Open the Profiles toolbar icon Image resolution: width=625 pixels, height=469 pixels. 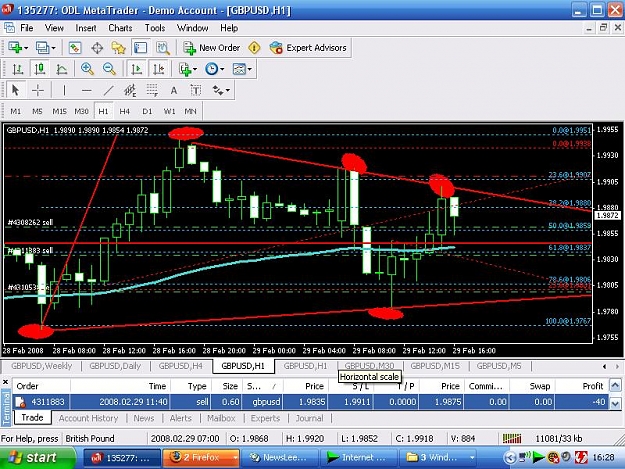pos(42,48)
